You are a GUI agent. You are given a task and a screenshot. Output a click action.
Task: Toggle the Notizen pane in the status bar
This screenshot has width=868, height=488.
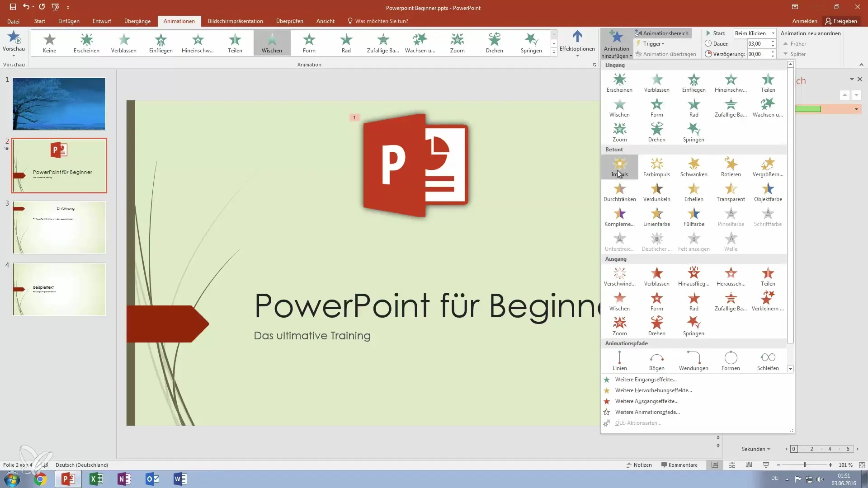(639, 465)
